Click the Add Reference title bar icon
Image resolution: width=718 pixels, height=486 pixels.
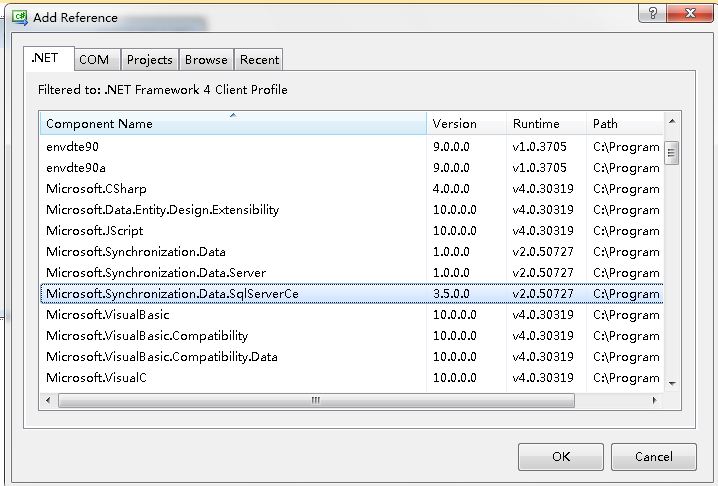[x=20, y=18]
